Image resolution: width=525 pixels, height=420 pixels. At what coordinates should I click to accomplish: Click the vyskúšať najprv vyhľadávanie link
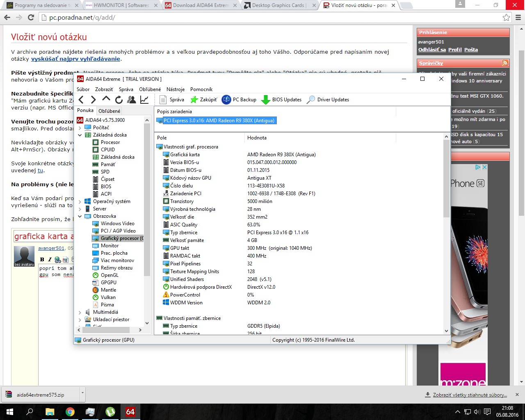(75, 59)
